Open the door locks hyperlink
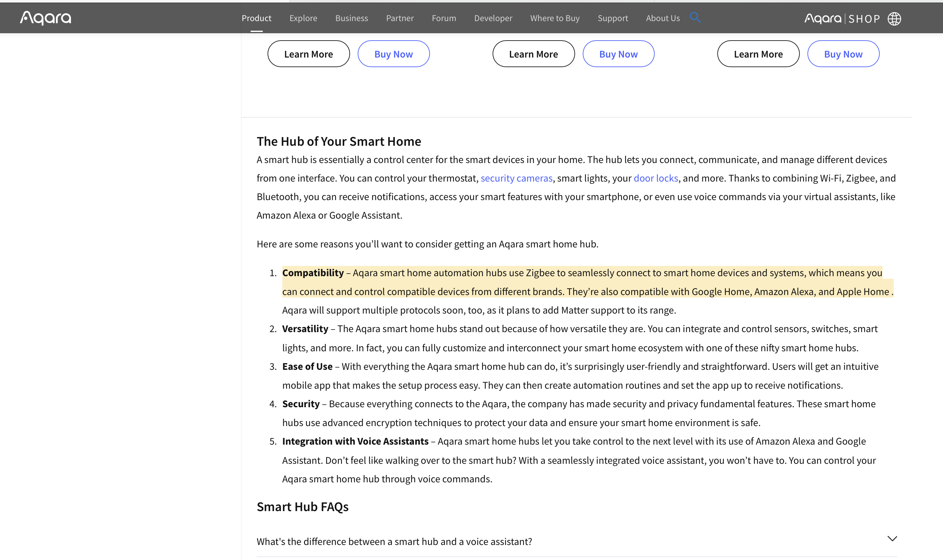The image size is (943, 560). coord(655,178)
